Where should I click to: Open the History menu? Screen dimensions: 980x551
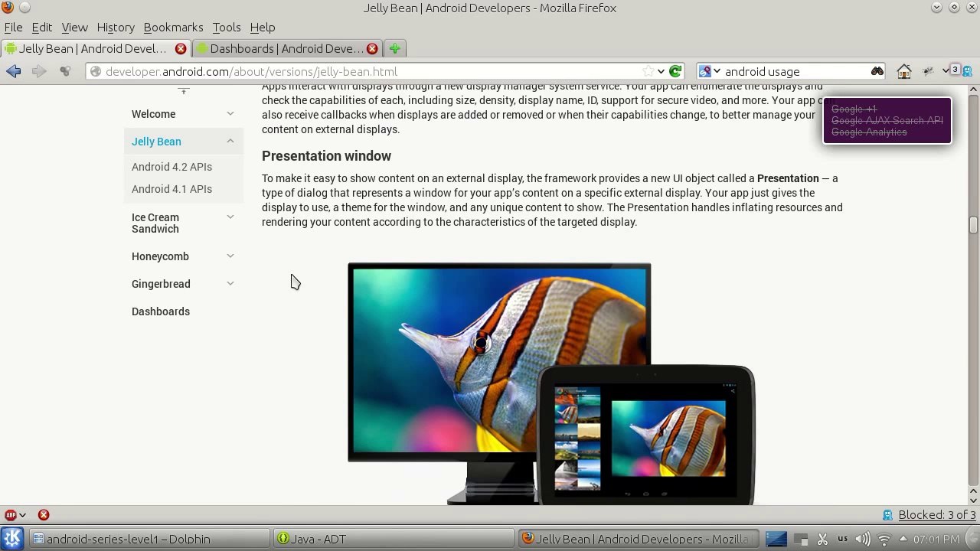(116, 27)
